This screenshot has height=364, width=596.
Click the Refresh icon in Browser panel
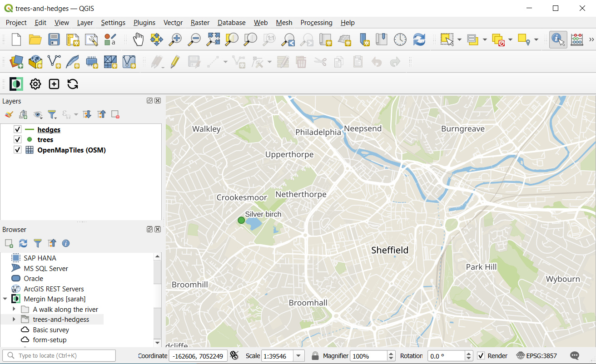click(x=23, y=243)
